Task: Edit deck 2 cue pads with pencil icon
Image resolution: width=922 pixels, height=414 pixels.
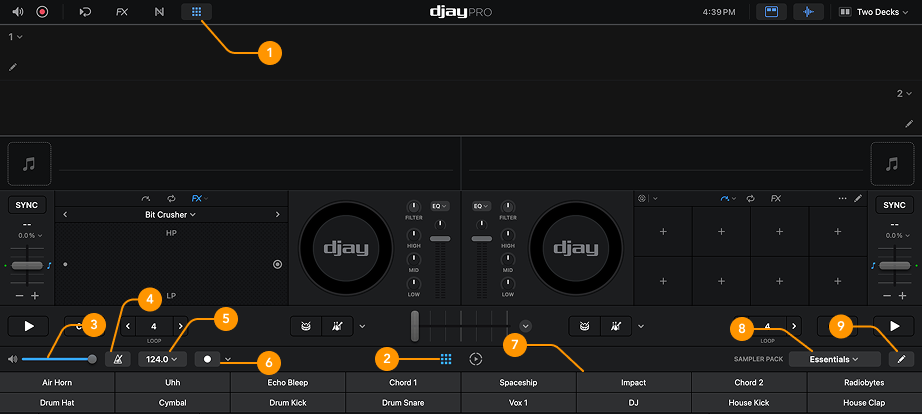Action: click(858, 199)
